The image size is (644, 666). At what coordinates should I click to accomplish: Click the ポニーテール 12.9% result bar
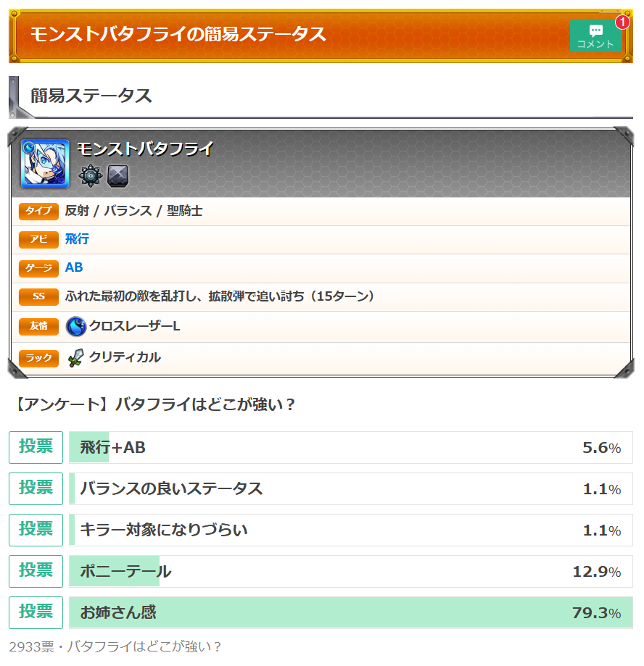(351, 571)
